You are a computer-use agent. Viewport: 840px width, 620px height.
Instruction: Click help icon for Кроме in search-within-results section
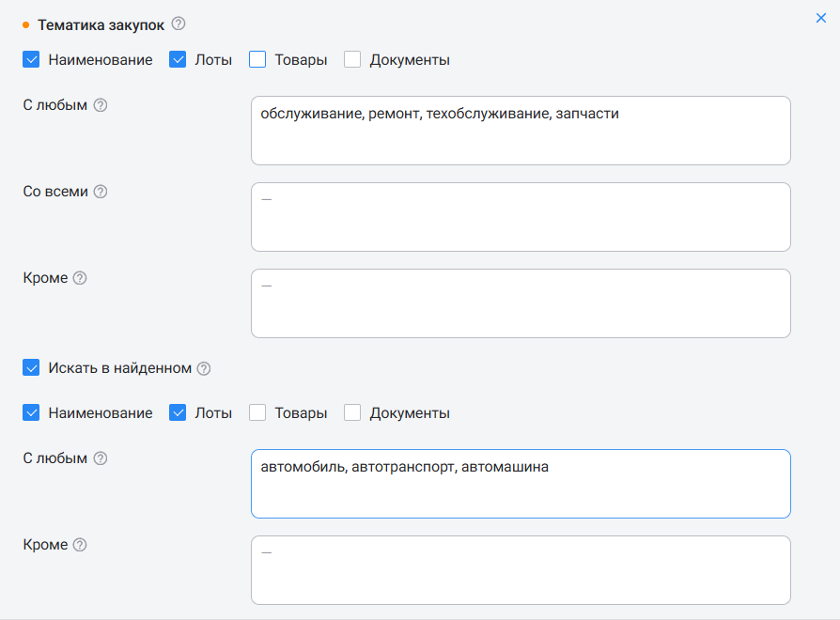tap(80, 545)
